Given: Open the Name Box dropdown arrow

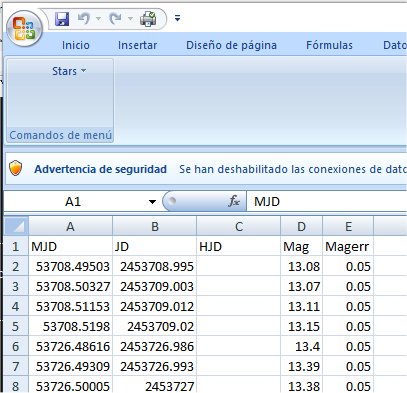Looking at the screenshot, I should [152, 202].
